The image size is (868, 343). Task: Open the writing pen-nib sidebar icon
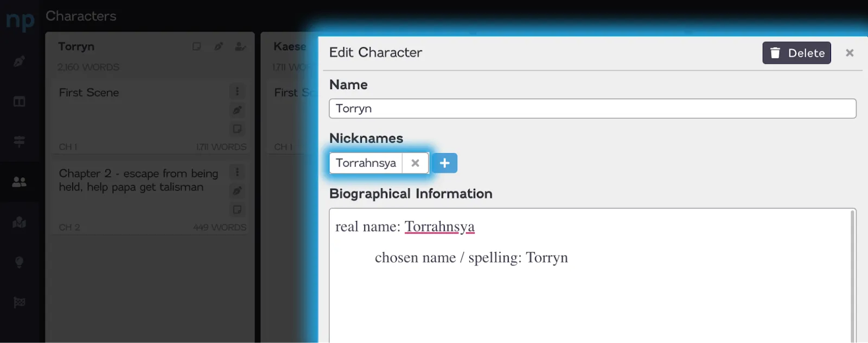20,61
